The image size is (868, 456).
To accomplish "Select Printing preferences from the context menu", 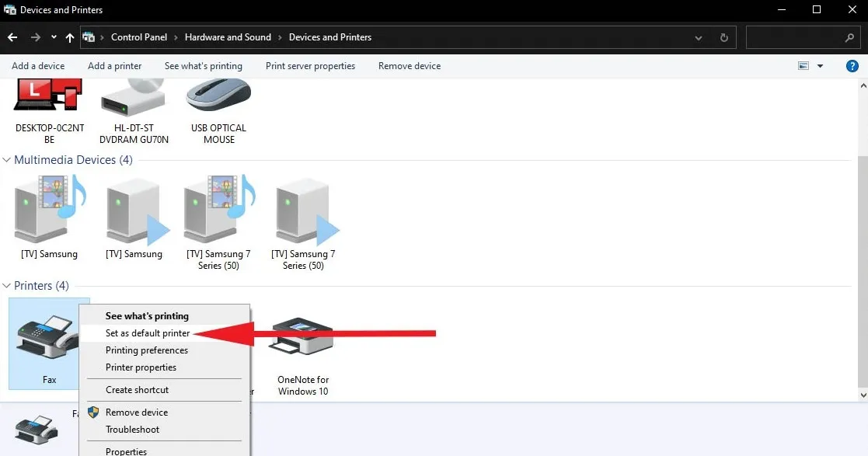I will click(147, 350).
